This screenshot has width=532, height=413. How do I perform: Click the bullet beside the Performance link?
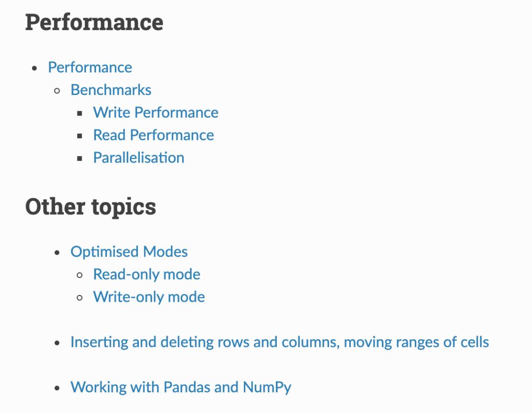click(x=34, y=68)
